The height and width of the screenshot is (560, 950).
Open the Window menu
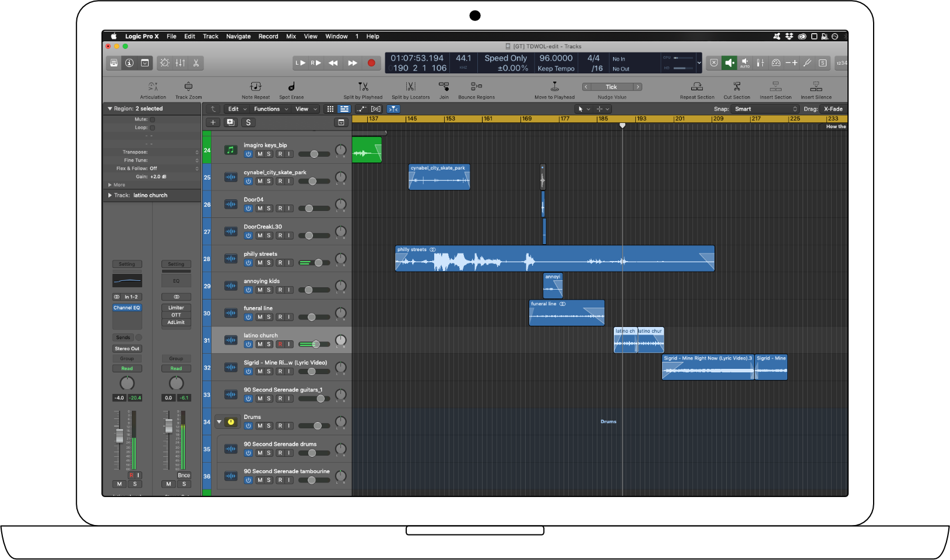[336, 36]
